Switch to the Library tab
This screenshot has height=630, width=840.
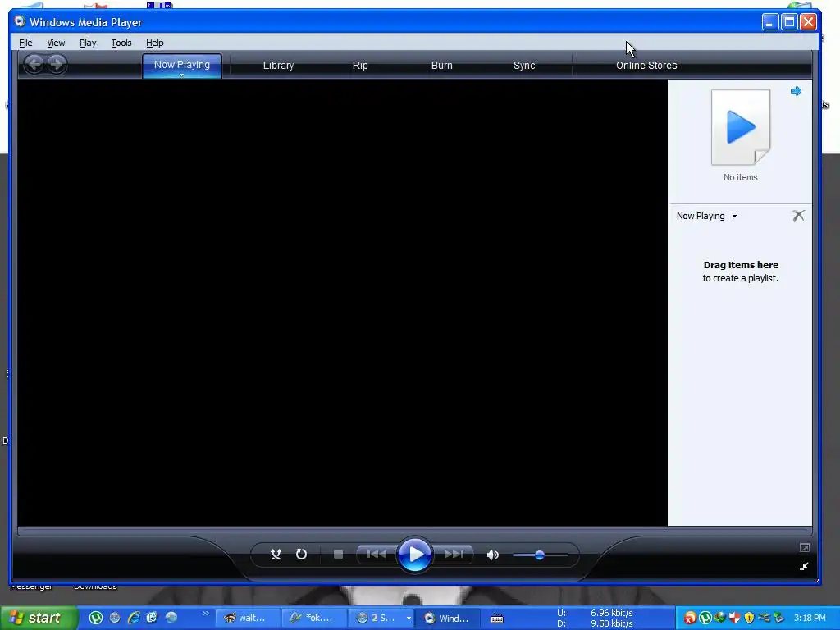tap(279, 66)
